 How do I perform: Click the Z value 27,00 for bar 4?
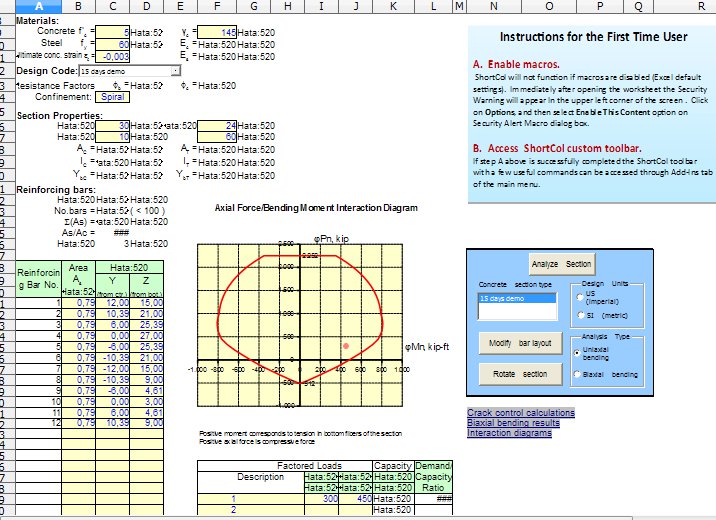[147, 336]
